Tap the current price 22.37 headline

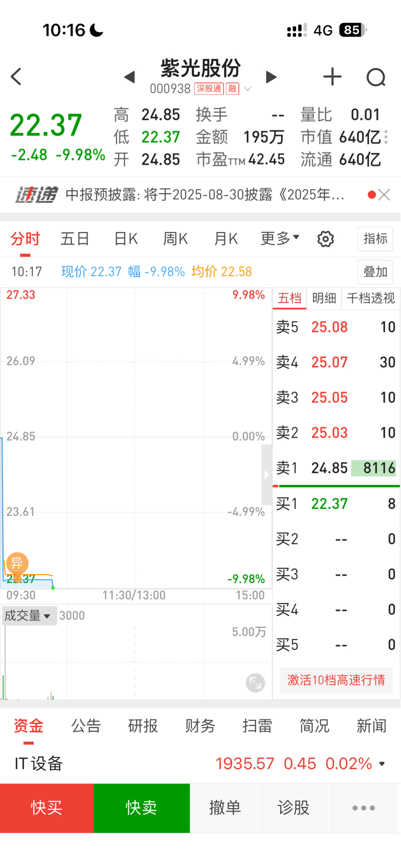click(x=46, y=125)
